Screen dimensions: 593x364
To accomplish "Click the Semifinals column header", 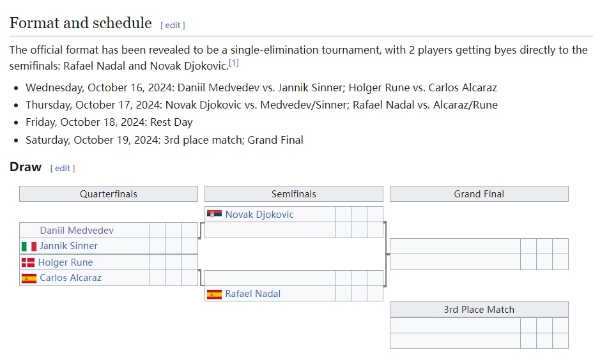I will [294, 194].
